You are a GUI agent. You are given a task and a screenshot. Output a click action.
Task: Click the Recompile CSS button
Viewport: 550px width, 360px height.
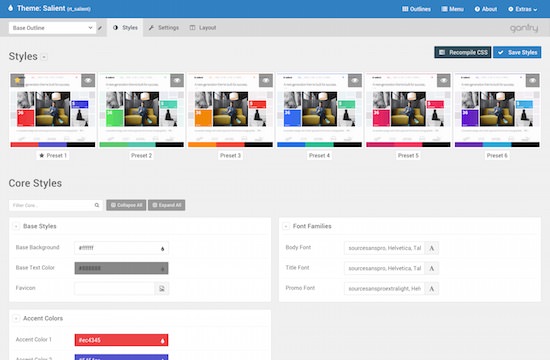coord(463,52)
